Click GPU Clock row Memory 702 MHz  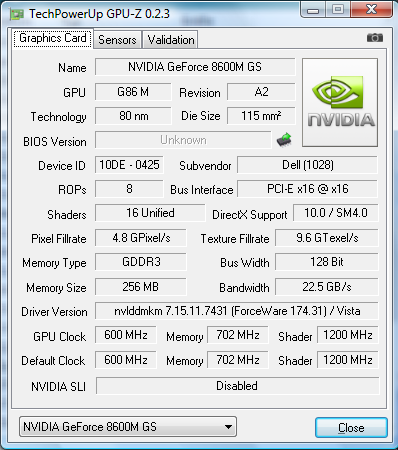238,335
